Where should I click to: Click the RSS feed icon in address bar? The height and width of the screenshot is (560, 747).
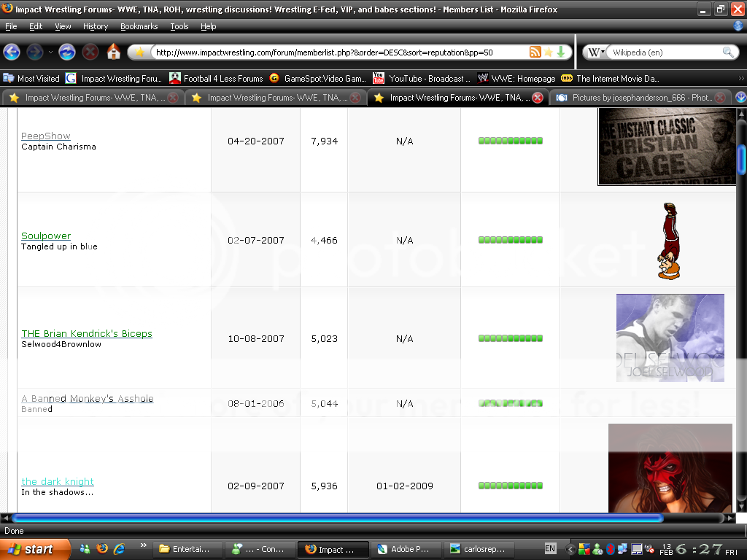[535, 52]
